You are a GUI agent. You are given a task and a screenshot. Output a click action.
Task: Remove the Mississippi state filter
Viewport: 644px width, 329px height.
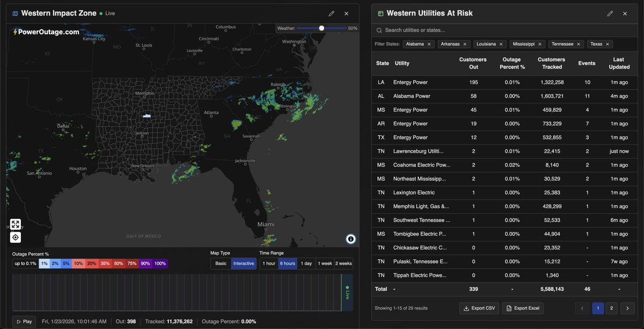pos(540,44)
